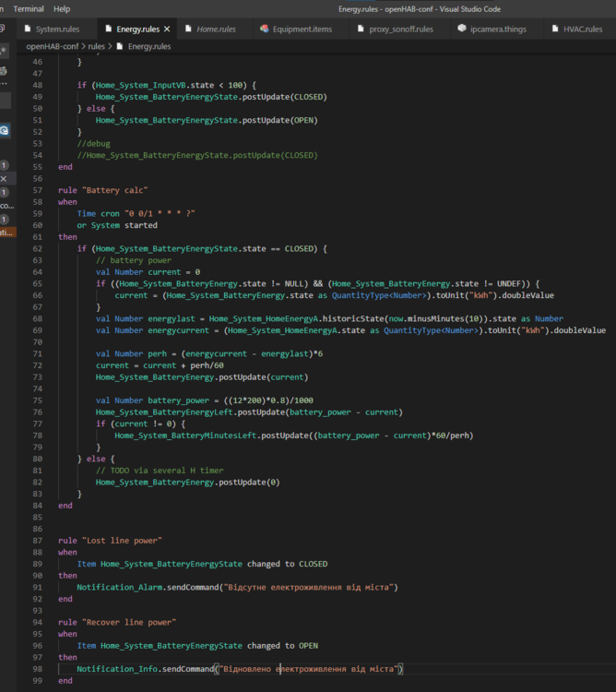Click line number 57 in the gutter
The width and height of the screenshot is (616, 692).
point(37,190)
